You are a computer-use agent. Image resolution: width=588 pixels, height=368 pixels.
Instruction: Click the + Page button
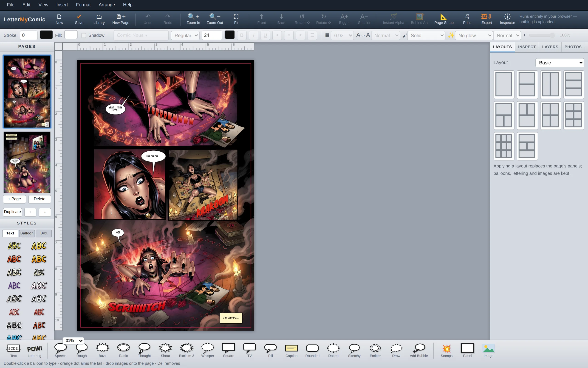pyautogui.click(x=14, y=199)
